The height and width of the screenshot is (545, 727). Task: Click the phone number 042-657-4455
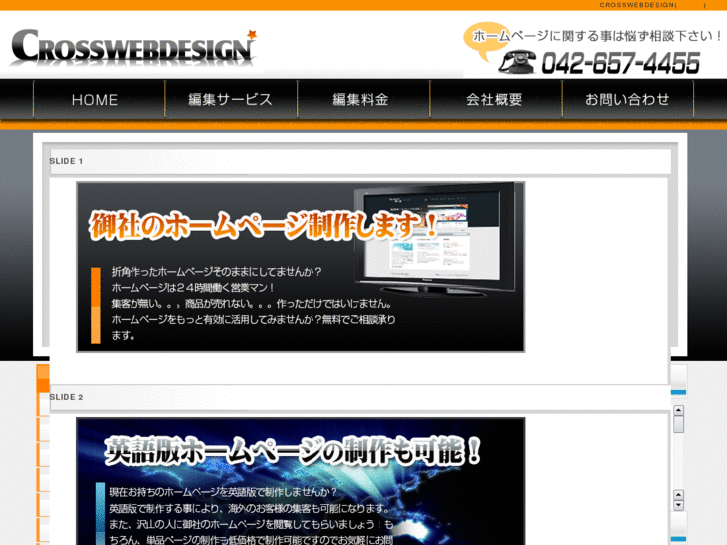[x=620, y=63]
